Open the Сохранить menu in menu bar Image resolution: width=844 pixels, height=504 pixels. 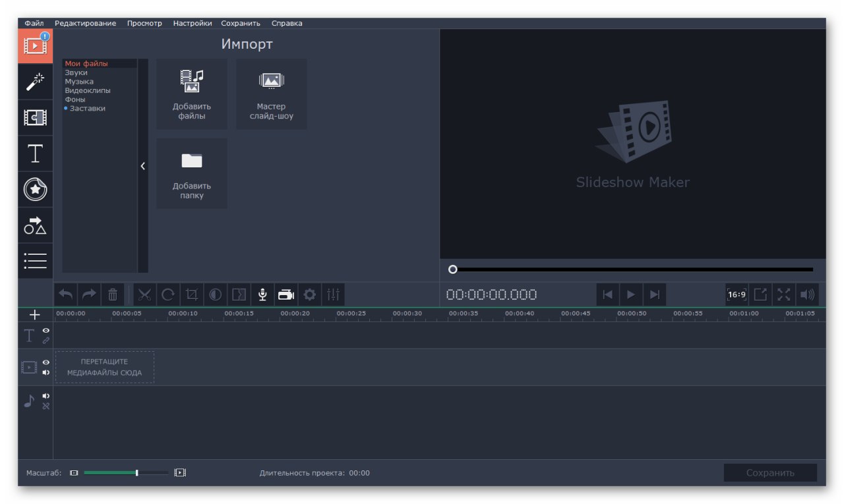(x=241, y=23)
